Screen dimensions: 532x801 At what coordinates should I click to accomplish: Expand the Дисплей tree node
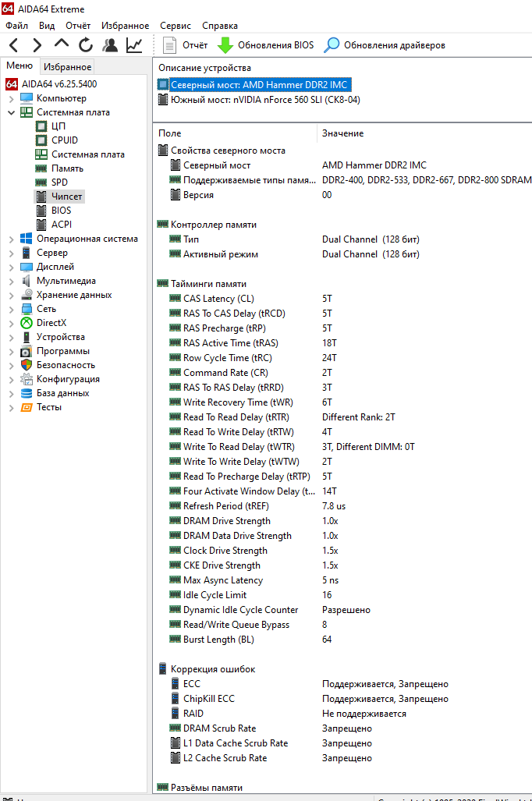click(x=11, y=267)
